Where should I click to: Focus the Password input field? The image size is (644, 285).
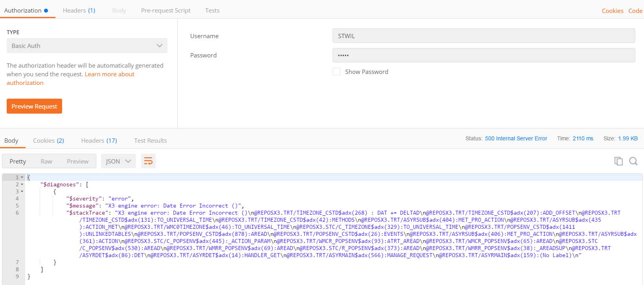tap(484, 55)
